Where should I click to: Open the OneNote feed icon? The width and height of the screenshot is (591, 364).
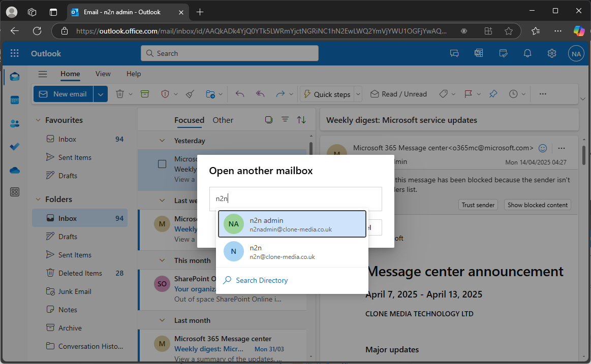479,53
